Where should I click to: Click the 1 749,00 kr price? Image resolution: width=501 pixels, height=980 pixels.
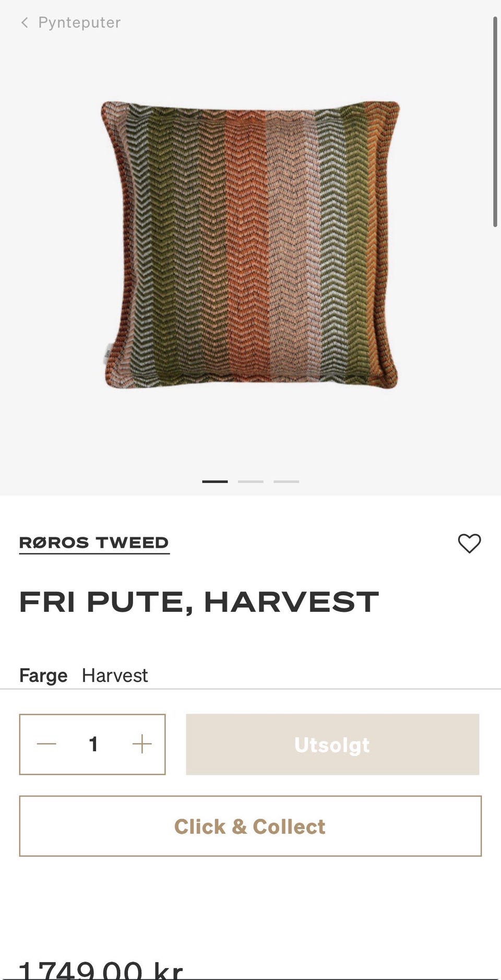(101, 970)
